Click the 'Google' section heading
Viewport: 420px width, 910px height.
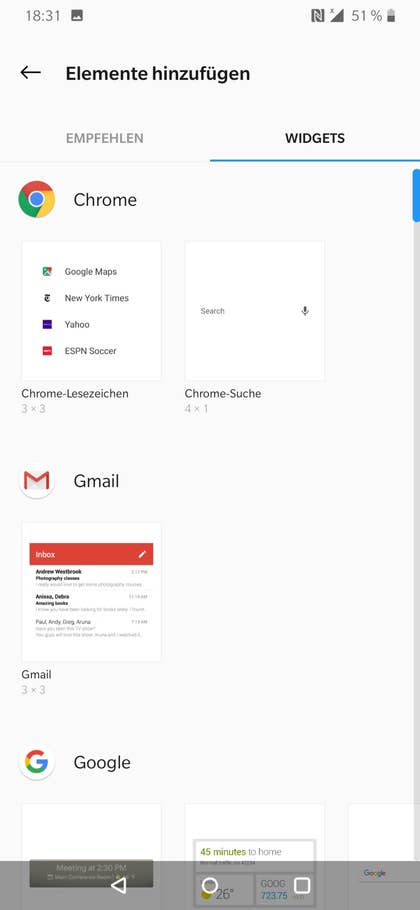[102, 763]
